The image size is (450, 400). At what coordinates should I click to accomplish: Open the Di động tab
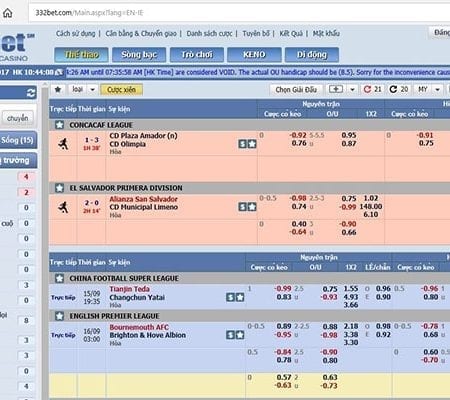(312, 55)
